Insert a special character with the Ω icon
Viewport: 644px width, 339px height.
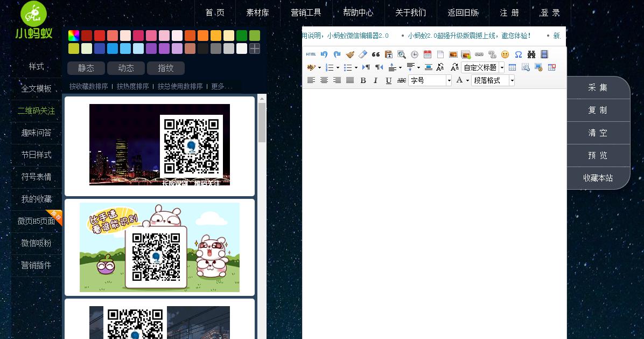tap(518, 54)
